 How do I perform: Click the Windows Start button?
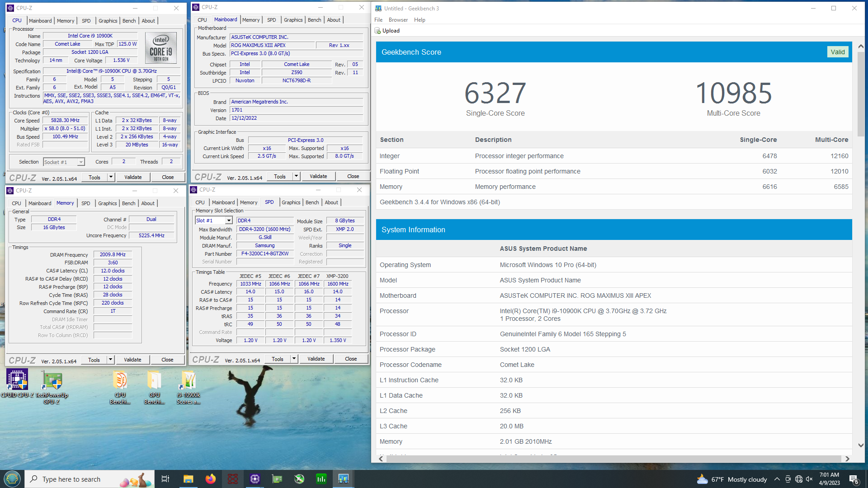(12, 479)
